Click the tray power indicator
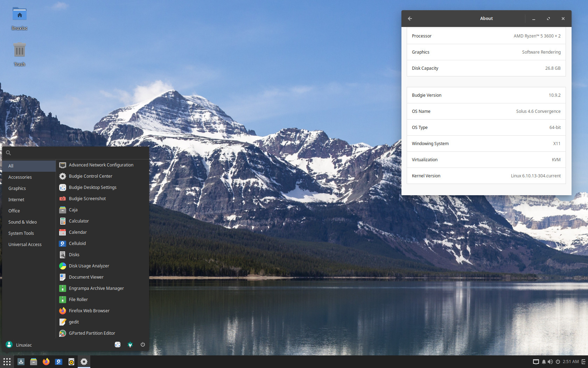The width and height of the screenshot is (588, 368). (558, 362)
